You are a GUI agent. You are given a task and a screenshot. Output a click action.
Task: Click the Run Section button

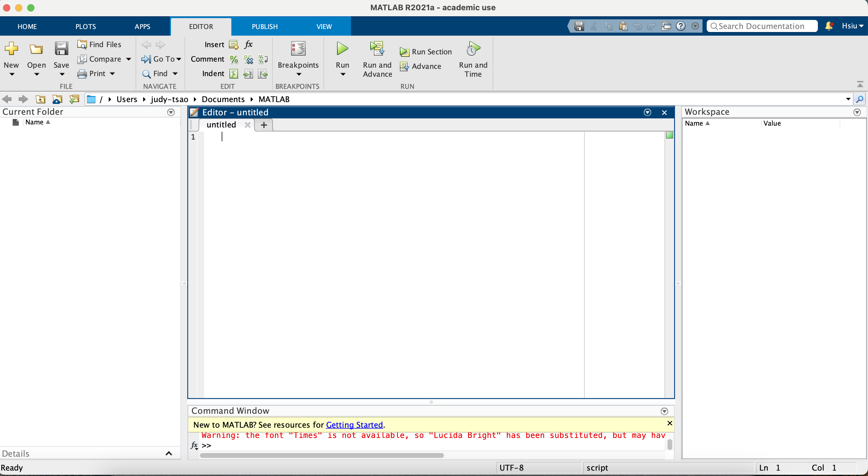pos(426,52)
